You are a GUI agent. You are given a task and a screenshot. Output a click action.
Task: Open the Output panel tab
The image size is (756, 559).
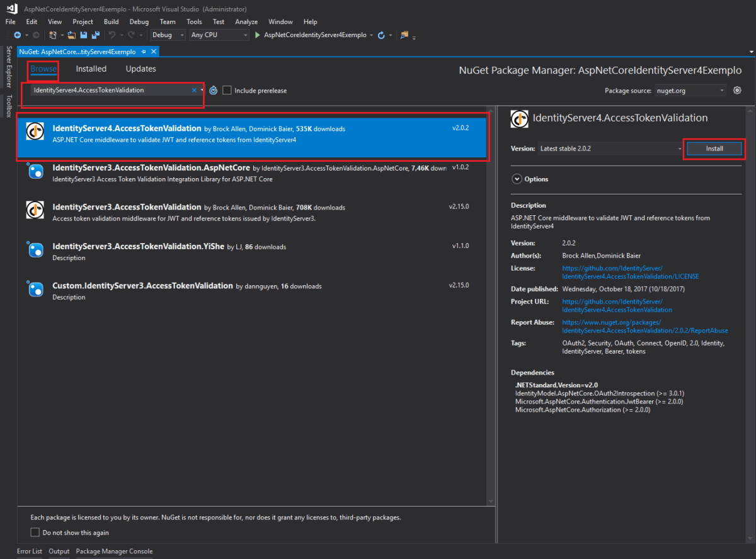point(59,551)
